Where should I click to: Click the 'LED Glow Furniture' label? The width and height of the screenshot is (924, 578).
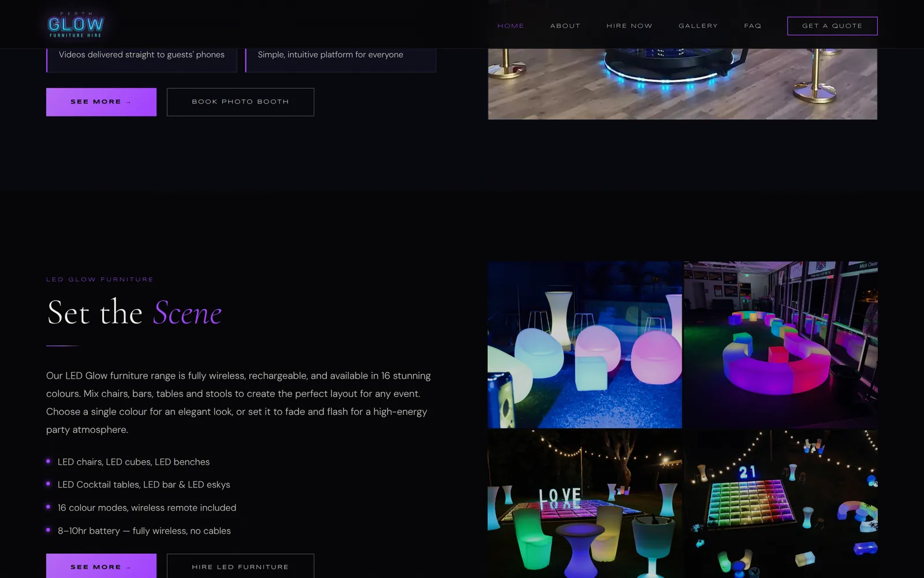click(100, 279)
